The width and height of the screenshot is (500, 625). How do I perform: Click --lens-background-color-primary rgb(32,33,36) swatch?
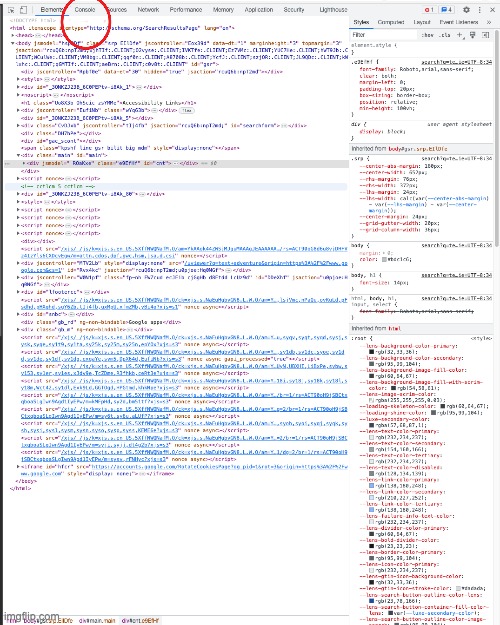(x=371, y=352)
